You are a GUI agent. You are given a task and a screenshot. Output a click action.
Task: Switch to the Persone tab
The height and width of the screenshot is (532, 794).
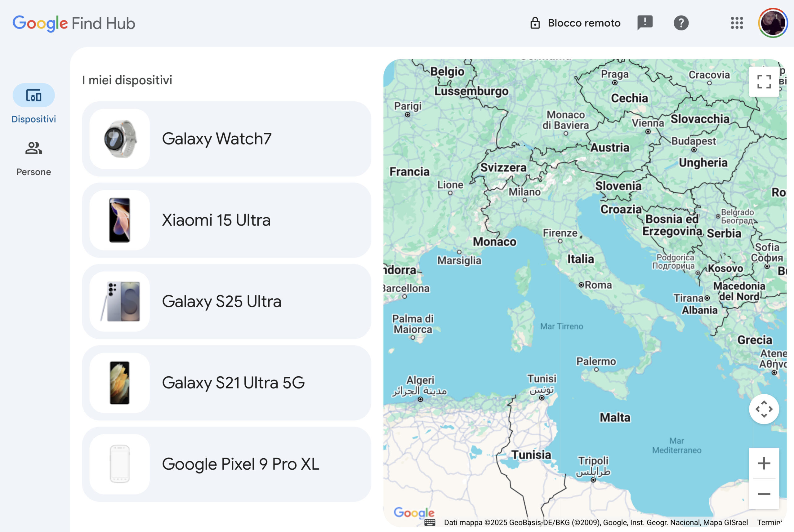tap(33, 158)
